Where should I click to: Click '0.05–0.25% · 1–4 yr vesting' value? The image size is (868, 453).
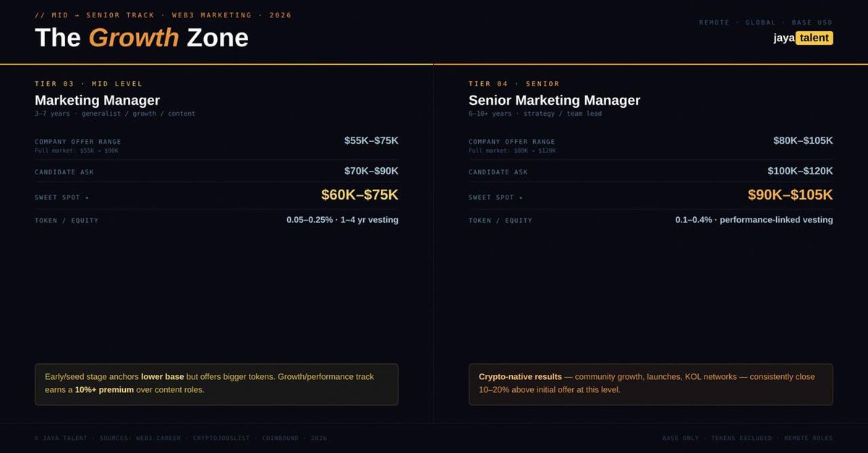342,220
